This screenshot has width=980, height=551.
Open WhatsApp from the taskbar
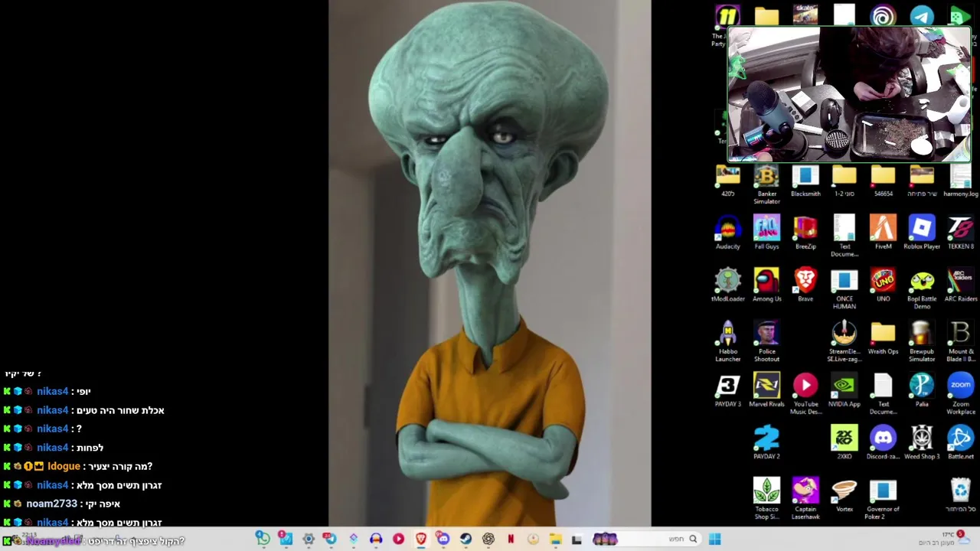263,540
